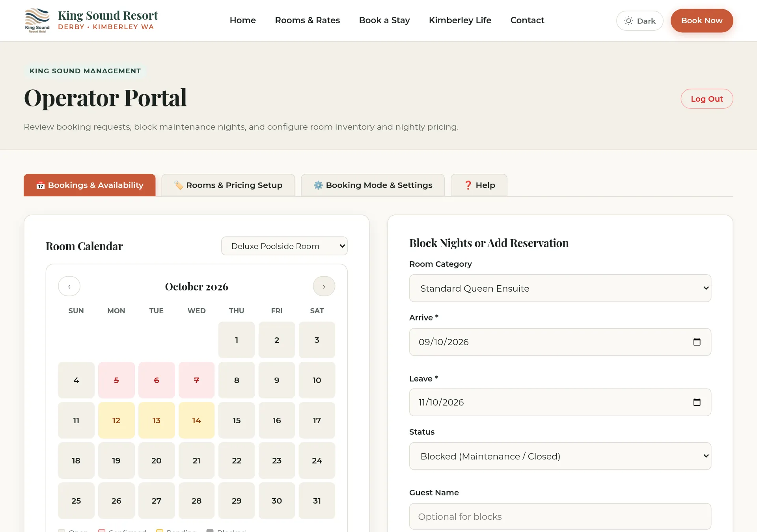Screen dimensions: 757x532
Task: Switch to Rooms & Pricing Setup tab
Action: click(228, 185)
